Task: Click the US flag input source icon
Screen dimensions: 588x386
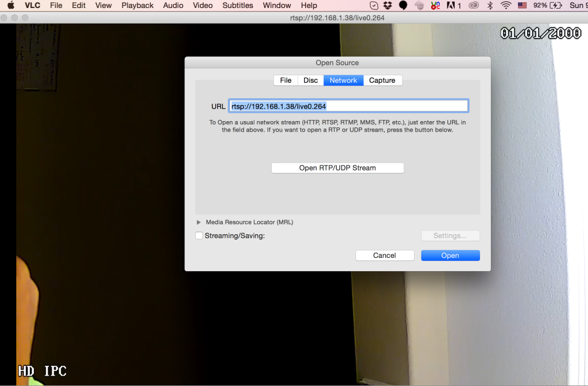Action: [x=522, y=5]
